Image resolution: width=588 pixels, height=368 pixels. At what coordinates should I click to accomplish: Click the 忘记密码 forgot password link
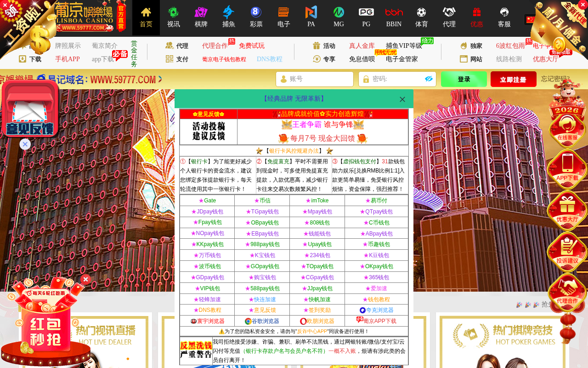coord(555,79)
